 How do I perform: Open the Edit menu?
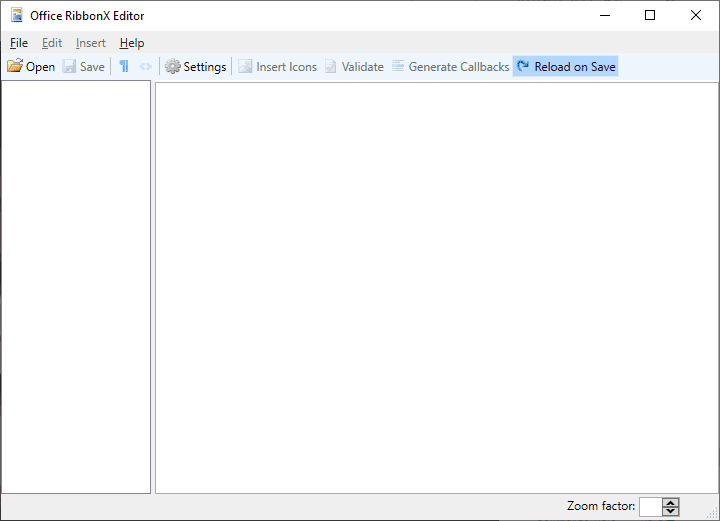[52, 43]
